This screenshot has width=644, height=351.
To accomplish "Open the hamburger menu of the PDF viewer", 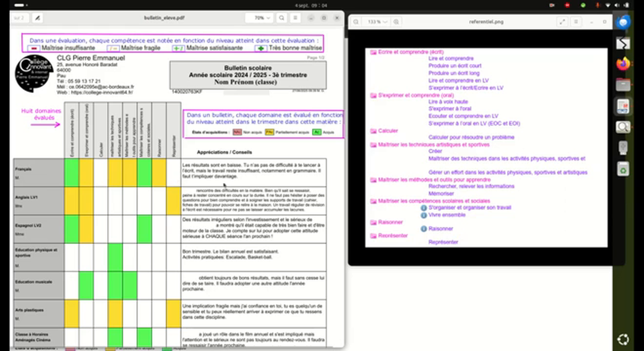I will (x=295, y=18).
